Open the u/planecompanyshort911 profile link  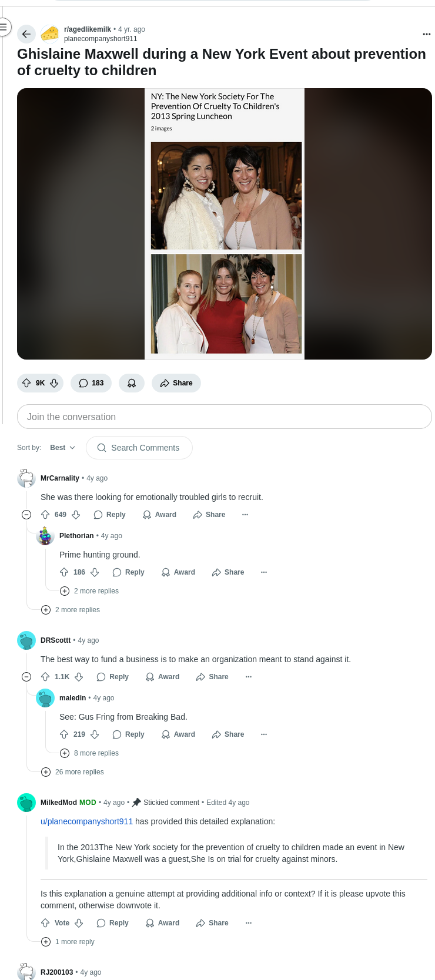click(x=86, y=821)
